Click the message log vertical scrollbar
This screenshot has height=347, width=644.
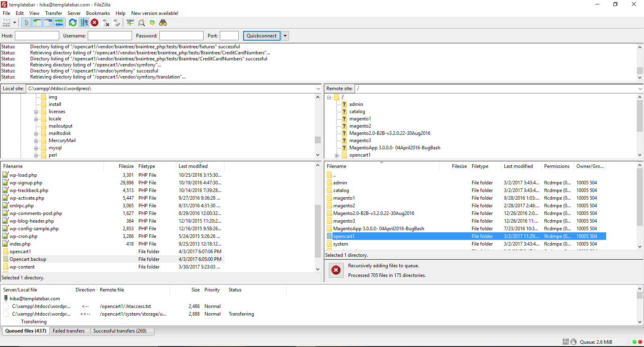point(640,62)
